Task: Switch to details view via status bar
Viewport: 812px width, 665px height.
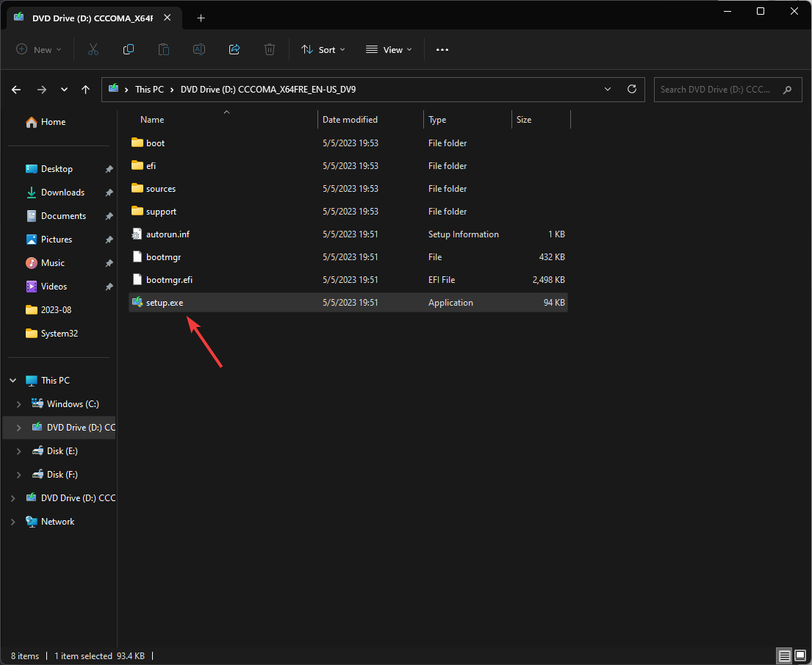Action: tap(784, 655)
